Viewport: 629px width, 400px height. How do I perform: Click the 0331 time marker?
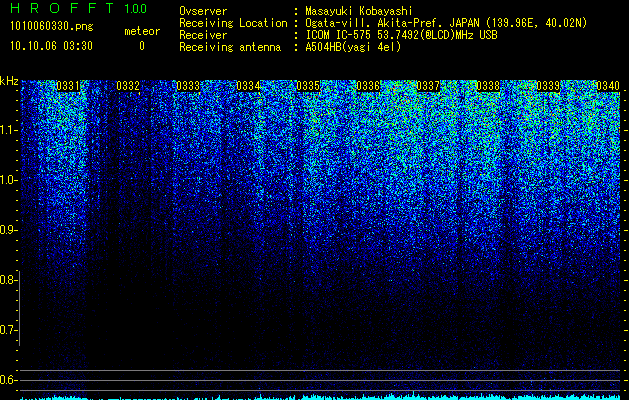point(68,86)
